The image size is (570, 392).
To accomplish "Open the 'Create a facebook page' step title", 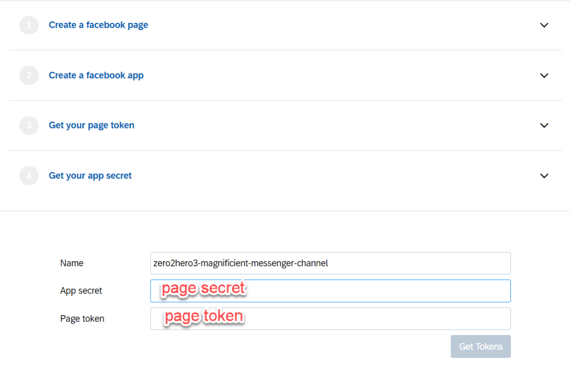I will (x=98, y=25).
